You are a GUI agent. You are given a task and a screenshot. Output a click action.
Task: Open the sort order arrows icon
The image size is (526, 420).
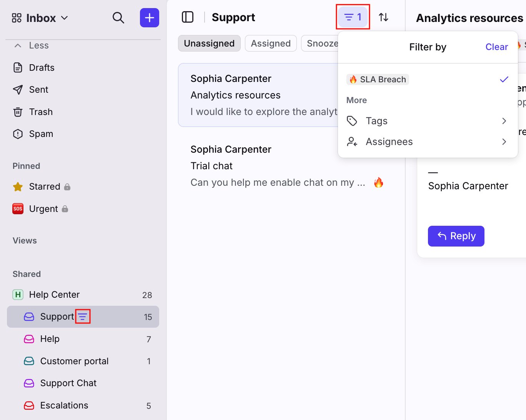(383, 17)
